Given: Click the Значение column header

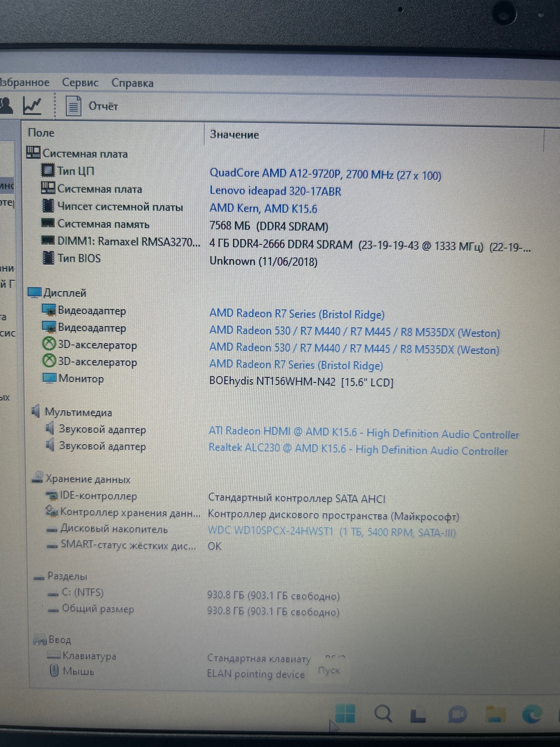Looking at the screenshot, I should 234,135.
